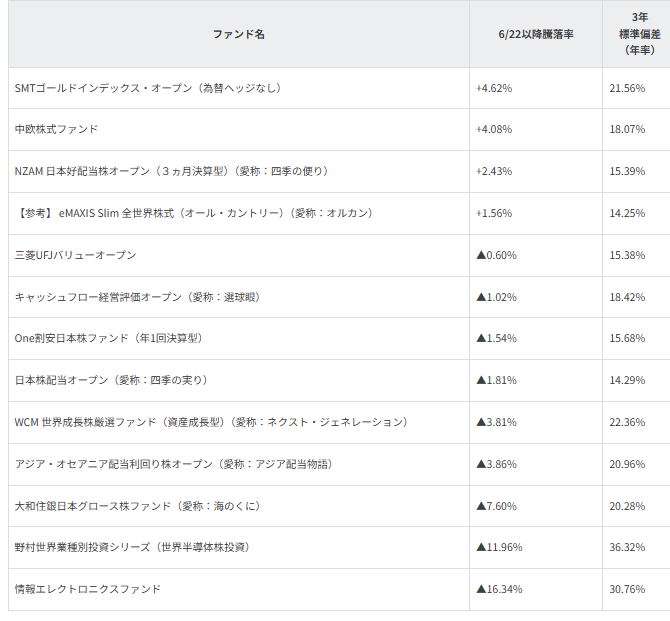
Task: Click the ファンド名 column header
Action: coord(239,34)
